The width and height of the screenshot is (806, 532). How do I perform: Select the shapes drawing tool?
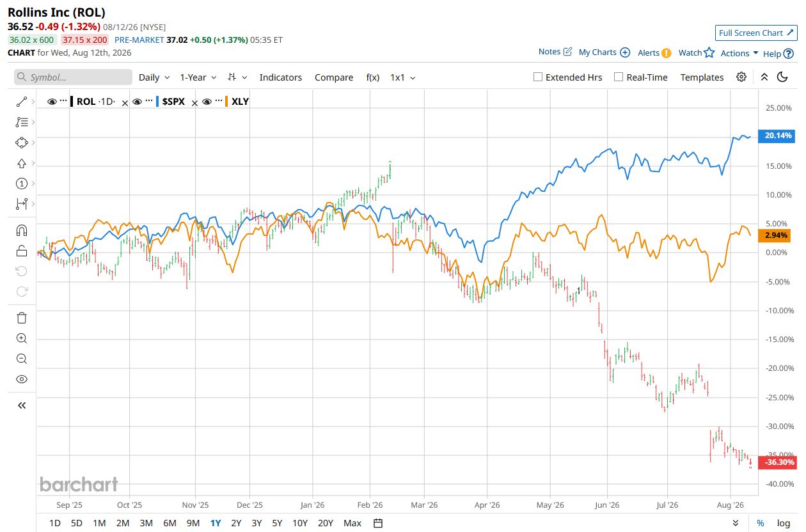pos(21,143)
